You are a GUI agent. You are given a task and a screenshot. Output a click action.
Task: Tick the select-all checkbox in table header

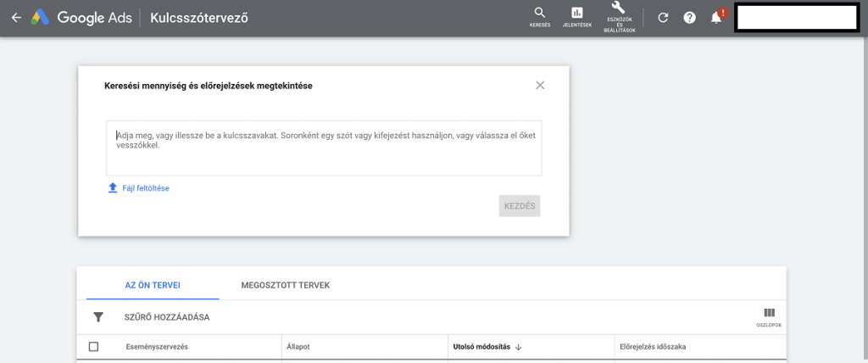[x=93, y=347]
